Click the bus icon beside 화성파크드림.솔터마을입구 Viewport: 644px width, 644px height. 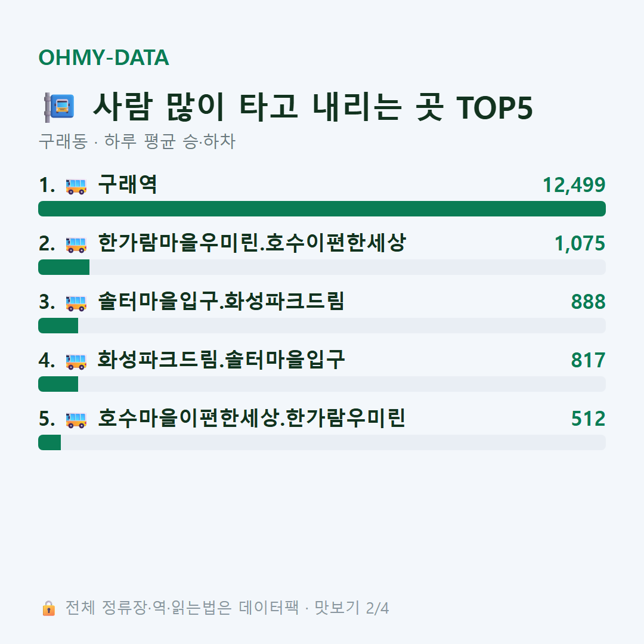pyautogui.click(x=76, y=361)
